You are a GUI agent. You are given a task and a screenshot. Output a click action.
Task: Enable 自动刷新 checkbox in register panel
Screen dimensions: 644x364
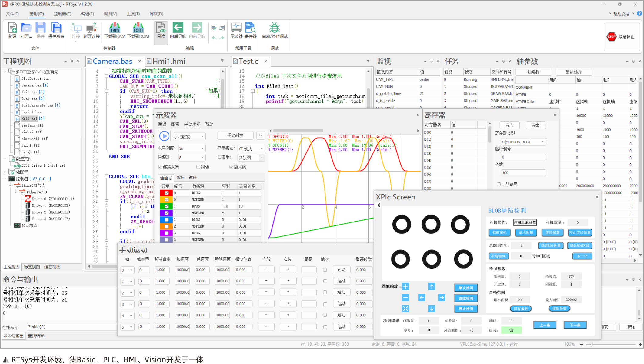coord(499,184)
